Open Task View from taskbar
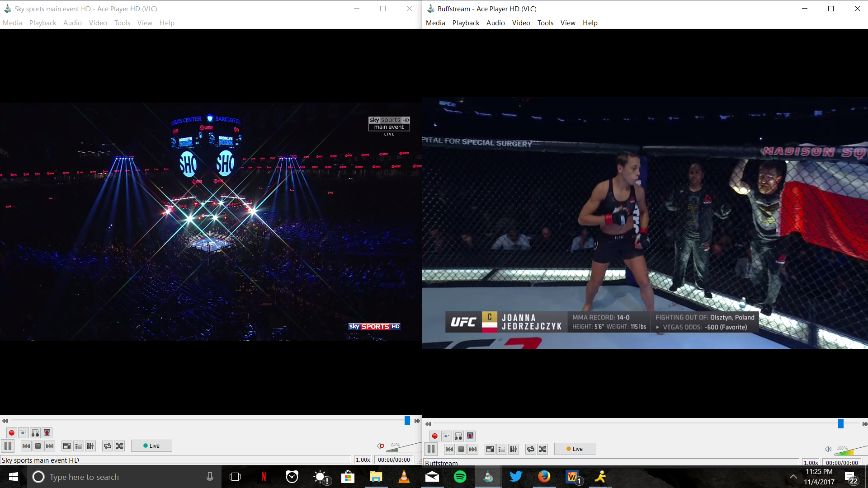Viewport: 868px width, 488px height. [235, 477]
